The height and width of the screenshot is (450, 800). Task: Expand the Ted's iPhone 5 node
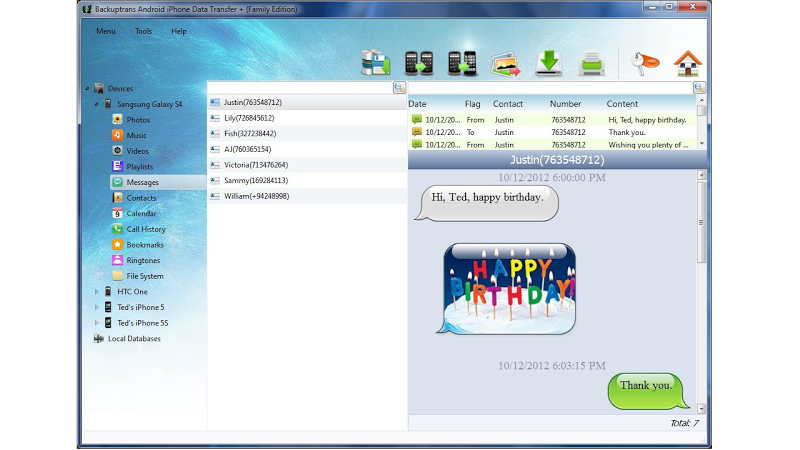pos(96,307)
